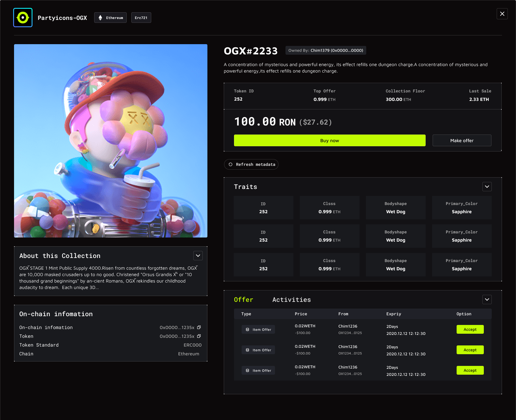Switch to the Offer tab
This screenshot has width=516, height=420.
[243, 299]
